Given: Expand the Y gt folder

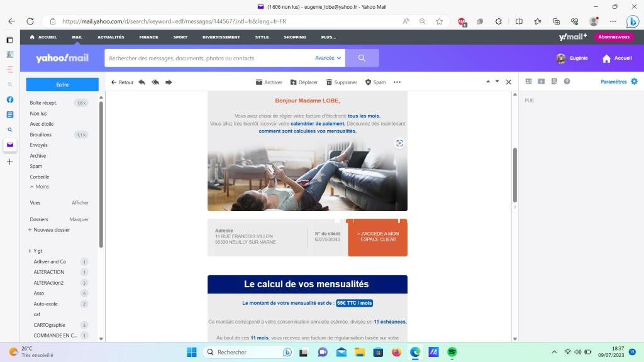Looking at the screenshot, I should point(30,251).
